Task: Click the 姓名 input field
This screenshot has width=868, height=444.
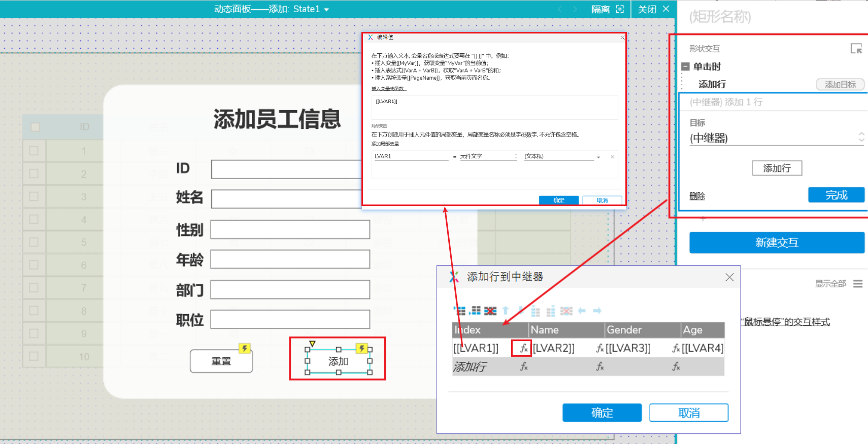Action: pos(287,199)
